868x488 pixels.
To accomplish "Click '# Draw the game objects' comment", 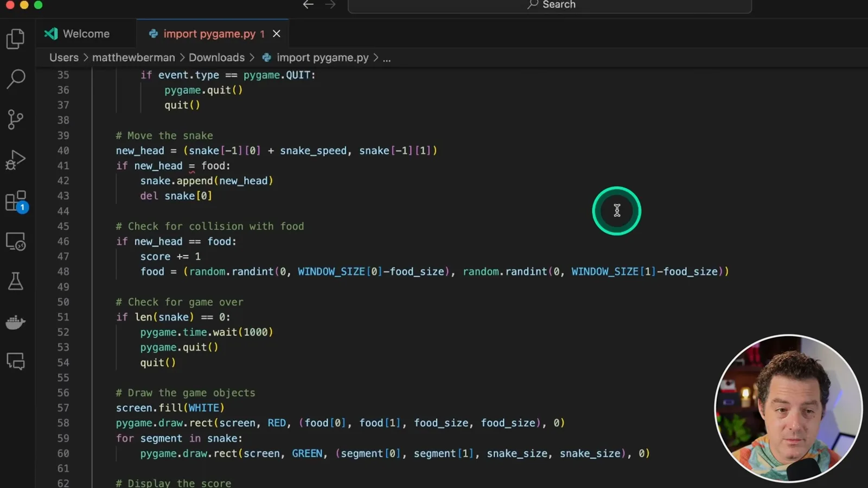I will click(x=186, y=393).
